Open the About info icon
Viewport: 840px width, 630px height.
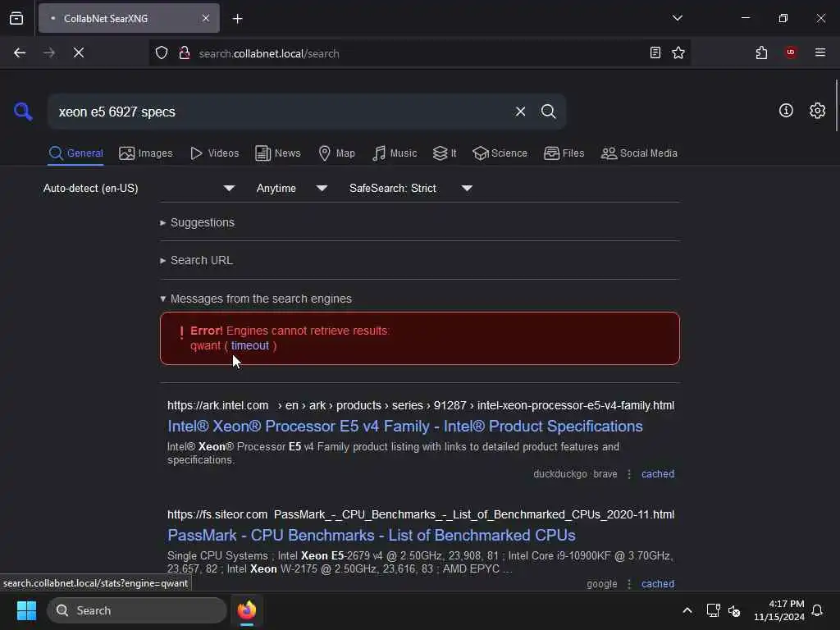tap(786, 111)
